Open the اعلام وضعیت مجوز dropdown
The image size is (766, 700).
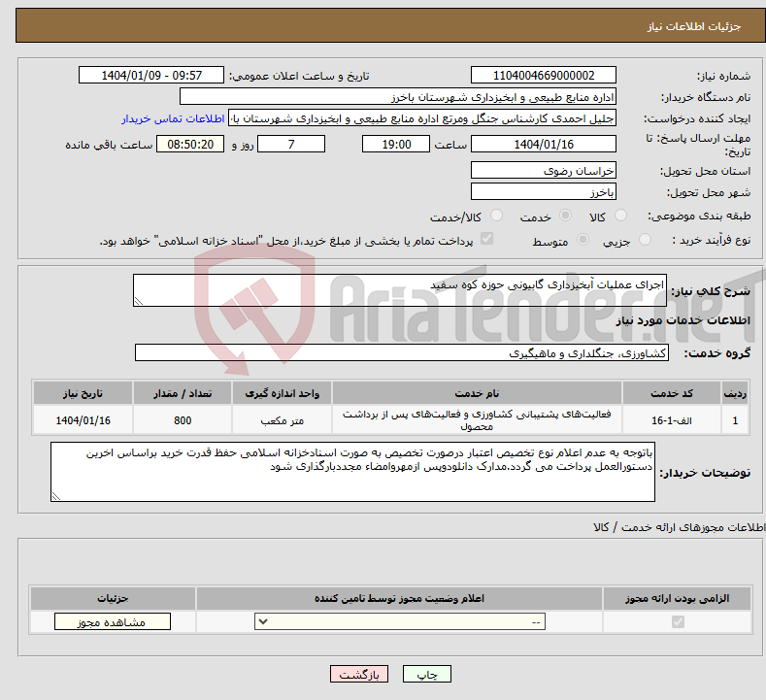coord(400,621)
